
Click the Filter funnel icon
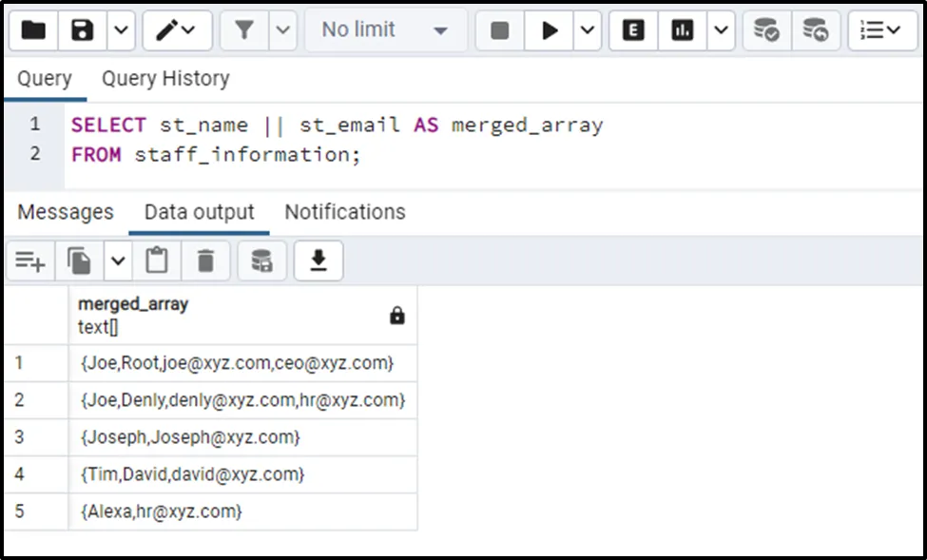click(x=244, y=30)
